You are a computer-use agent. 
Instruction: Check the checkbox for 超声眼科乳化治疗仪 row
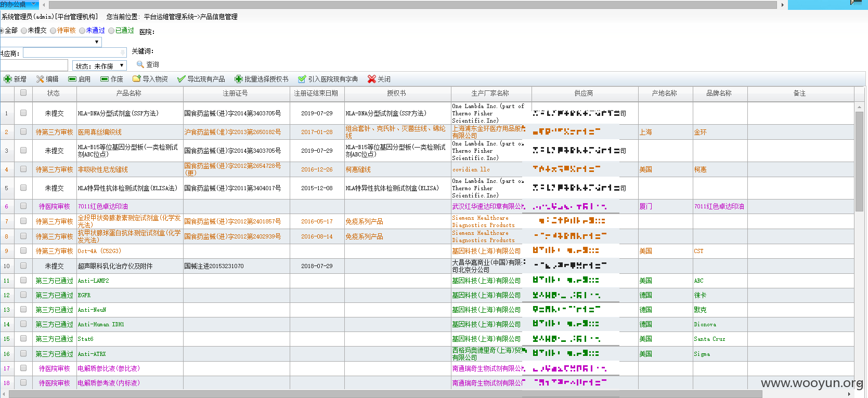(x=23, y=266)
